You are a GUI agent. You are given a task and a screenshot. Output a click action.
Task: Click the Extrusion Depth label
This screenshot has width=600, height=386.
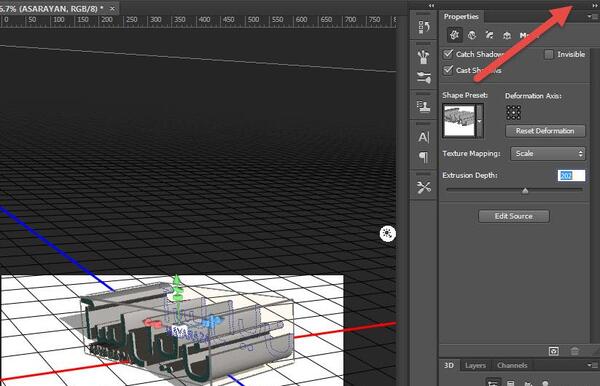[470, 175]
